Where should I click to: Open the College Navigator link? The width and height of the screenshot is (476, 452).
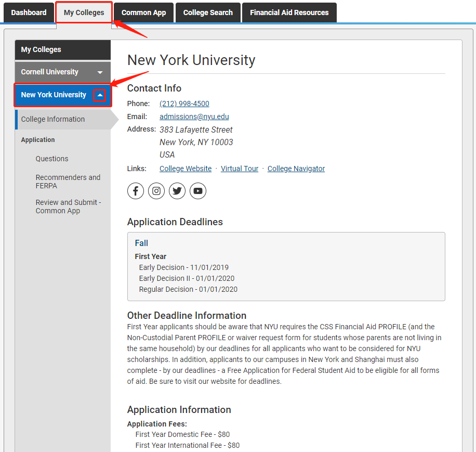coord(296,168)
